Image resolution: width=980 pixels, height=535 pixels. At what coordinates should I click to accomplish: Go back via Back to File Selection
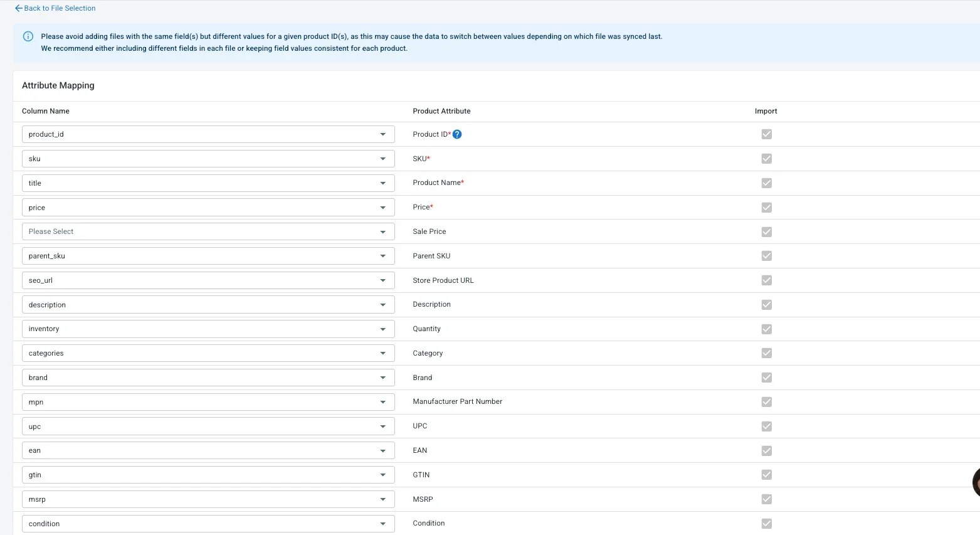[x=55, y=8]
